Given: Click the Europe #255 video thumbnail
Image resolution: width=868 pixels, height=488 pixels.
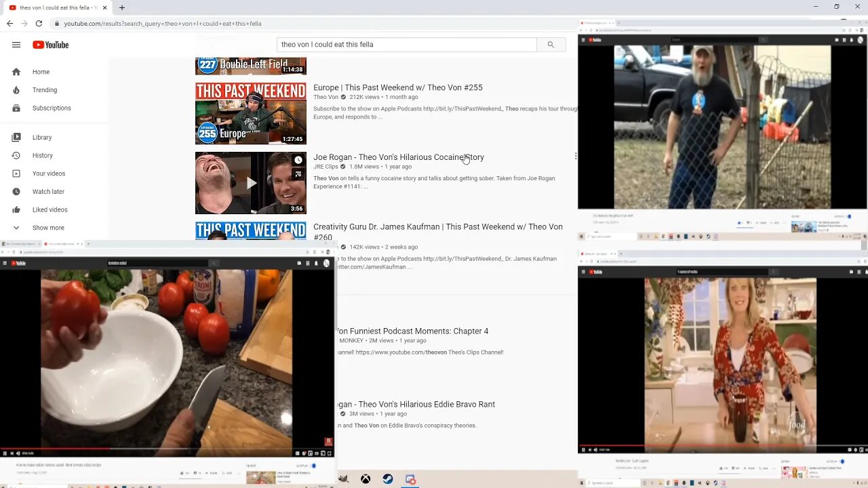Looking at the screenshot, I should [x=251, y=113].
